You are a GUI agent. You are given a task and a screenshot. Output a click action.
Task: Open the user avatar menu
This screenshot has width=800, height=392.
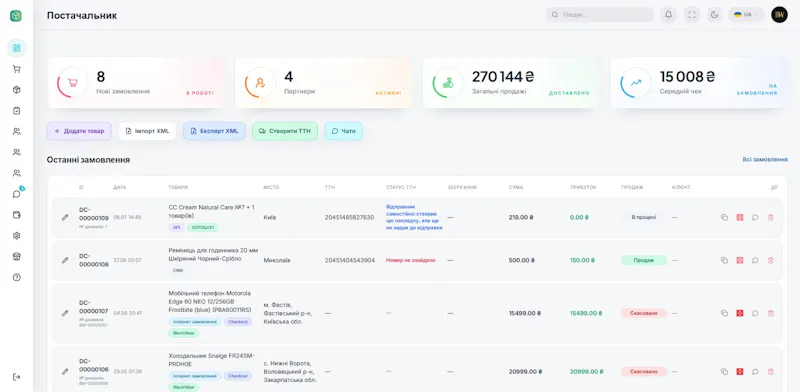click(x=779, y=15)
